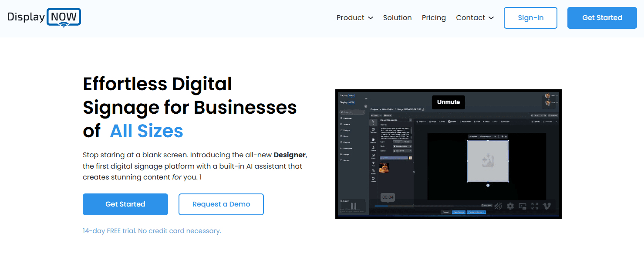Open the Pricing page from the navigation
The height and width of the screenshot is (271, 644).
pos(434,18)
